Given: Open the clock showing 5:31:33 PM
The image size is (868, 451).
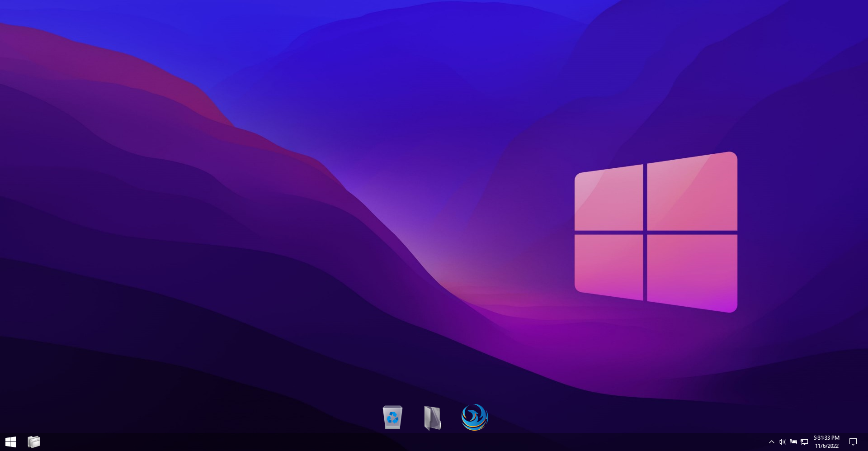Looking at the screenshot, I should [826, 442].
